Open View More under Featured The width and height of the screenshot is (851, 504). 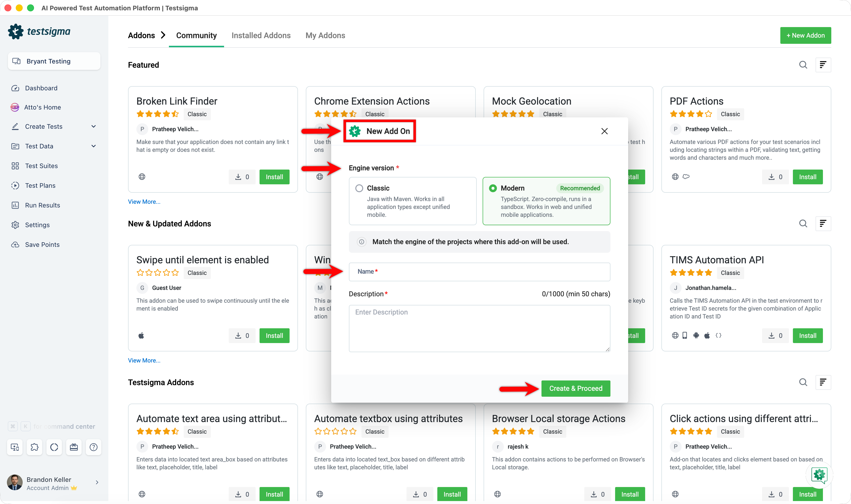click(x=144, y=202)
